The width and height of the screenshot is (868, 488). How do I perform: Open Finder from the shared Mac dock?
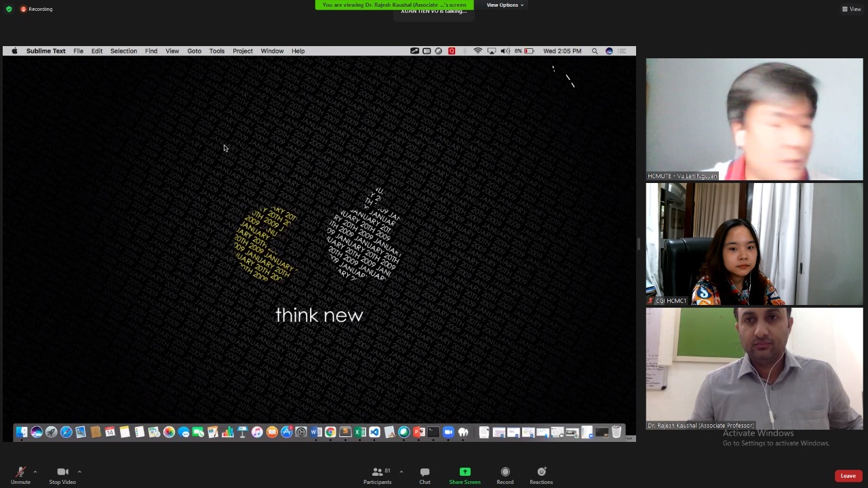22,432
